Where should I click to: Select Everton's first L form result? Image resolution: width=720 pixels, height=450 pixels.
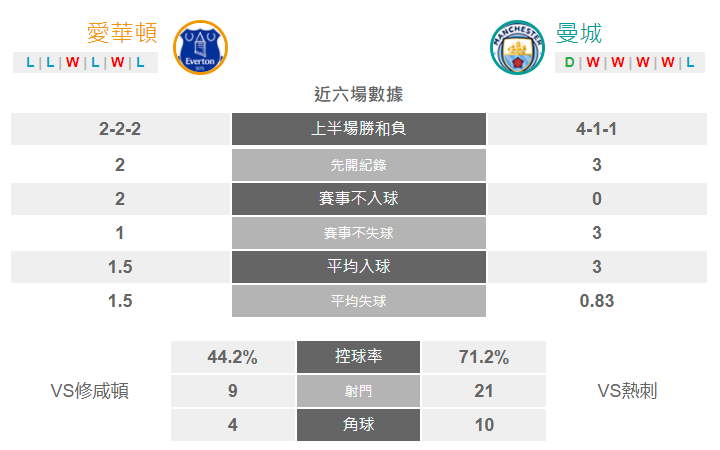point(30,62)
